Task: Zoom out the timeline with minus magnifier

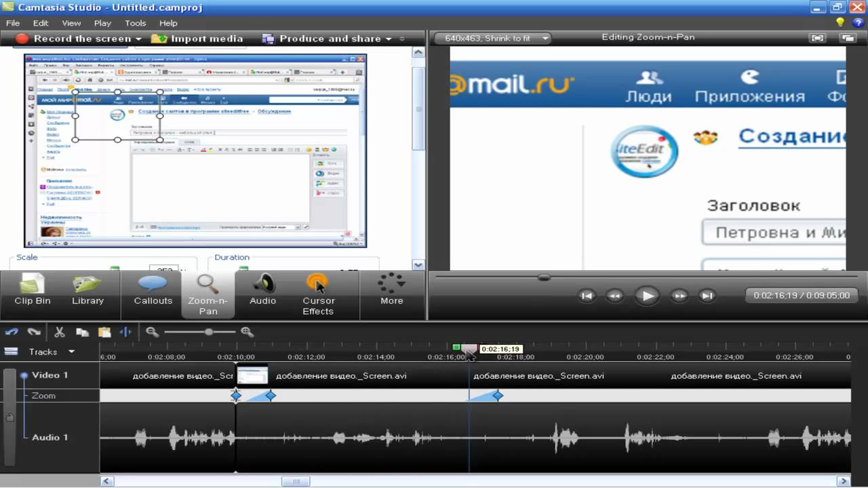Action: click(153, 332)
